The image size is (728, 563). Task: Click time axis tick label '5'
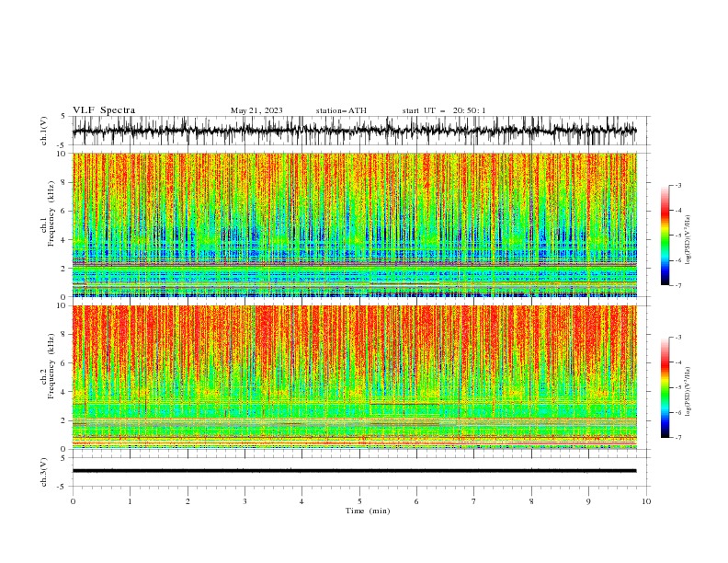(358, 501)
